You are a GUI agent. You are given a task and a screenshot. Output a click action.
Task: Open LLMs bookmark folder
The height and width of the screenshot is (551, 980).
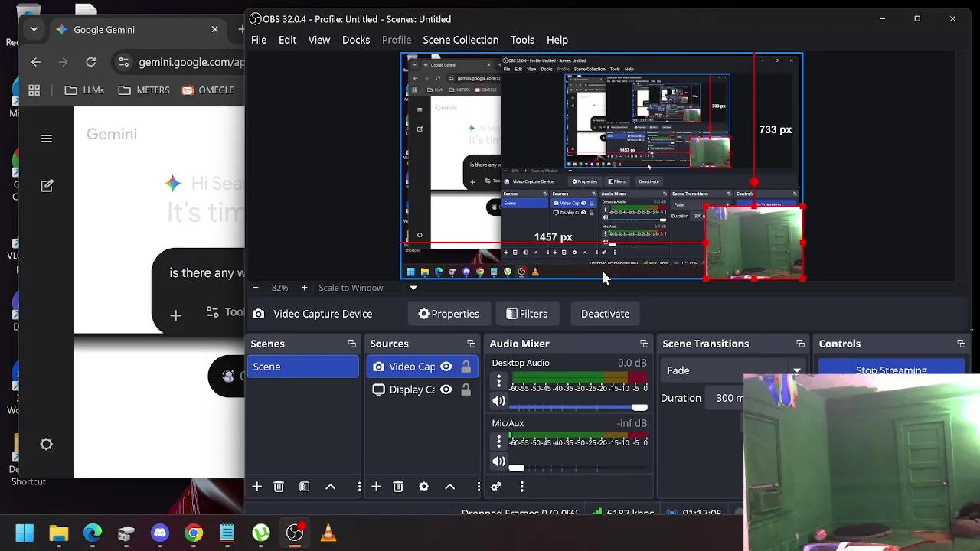(x=84, y=90)
